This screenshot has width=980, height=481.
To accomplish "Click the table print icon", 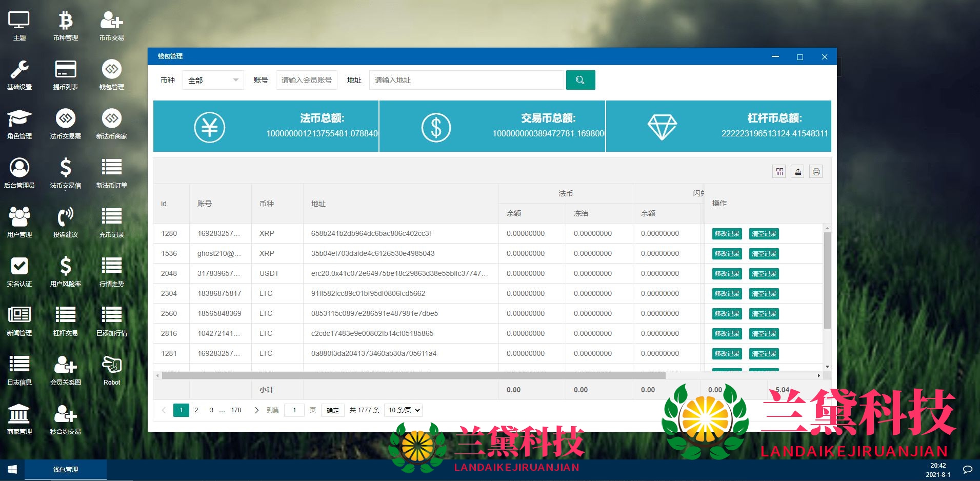I will tap(816, 172).
